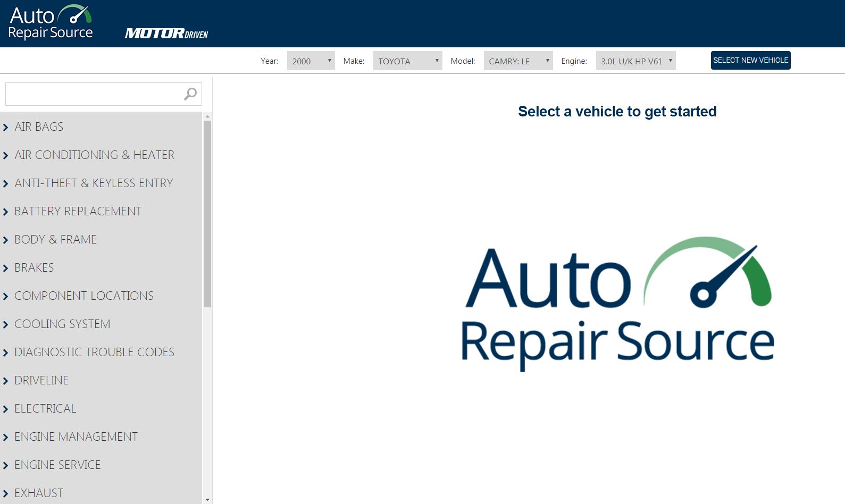
Task: Select the Battery Replacement category
Action: (x=78, y=212)
